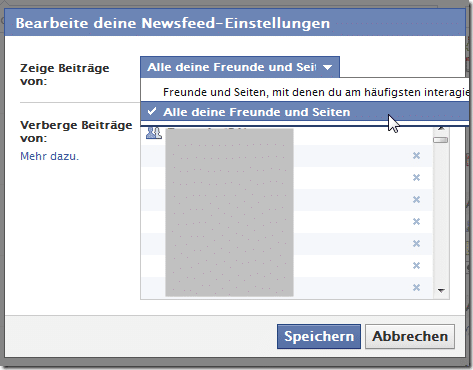Image resolution: width=473 pixels, height=370 pixels.
Task: Remove second hidden entry with X icon
Action: (416, 178)
